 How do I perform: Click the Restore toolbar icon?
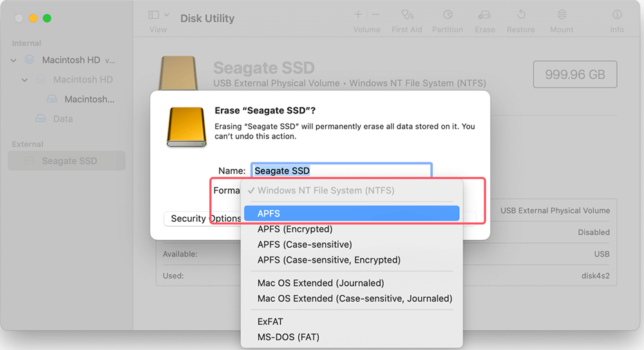click(x=522, y=15)
